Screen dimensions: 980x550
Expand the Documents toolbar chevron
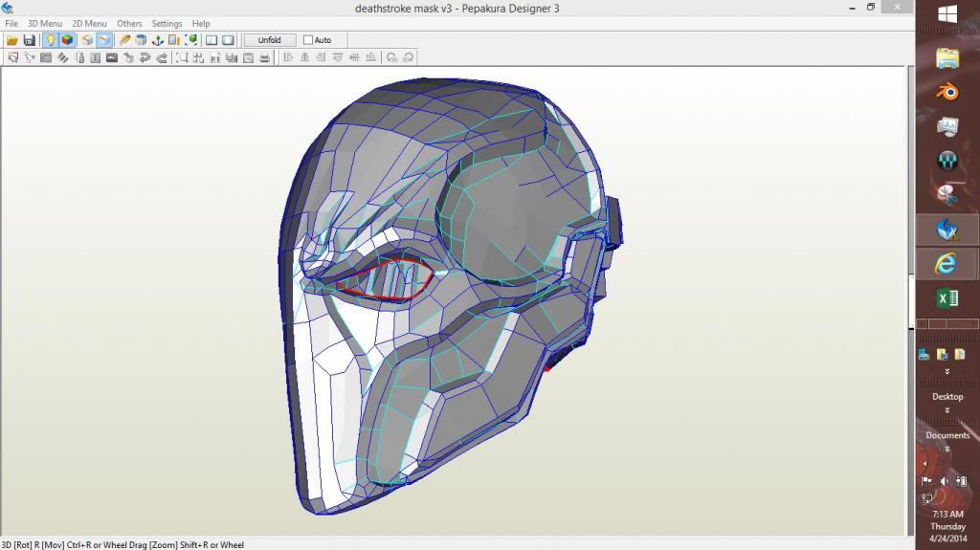click(x=947, y=449)
